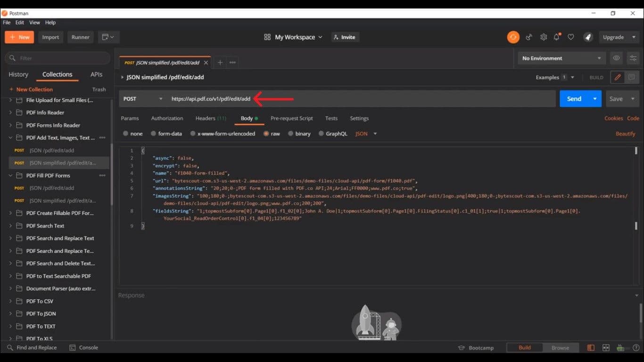Open the comments icon beside the pencil
This screenshot has width=644, height=362.
[631, 77]
